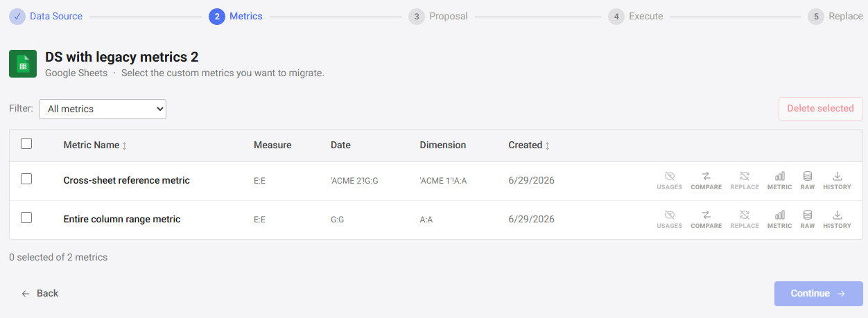The image size is (868, 318).
Task: View Metric chart for Entire column range metric
Action: (779, 220)
